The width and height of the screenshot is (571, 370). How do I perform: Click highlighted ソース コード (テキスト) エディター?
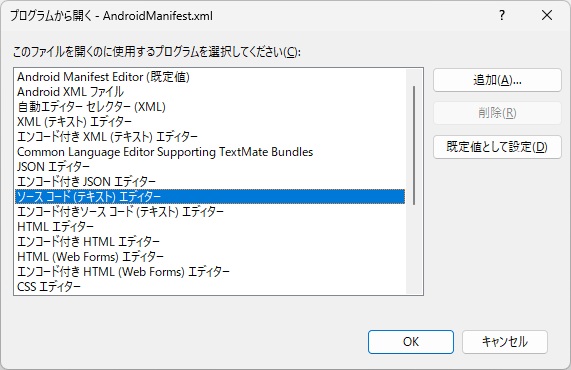click(x=210, y=197)
